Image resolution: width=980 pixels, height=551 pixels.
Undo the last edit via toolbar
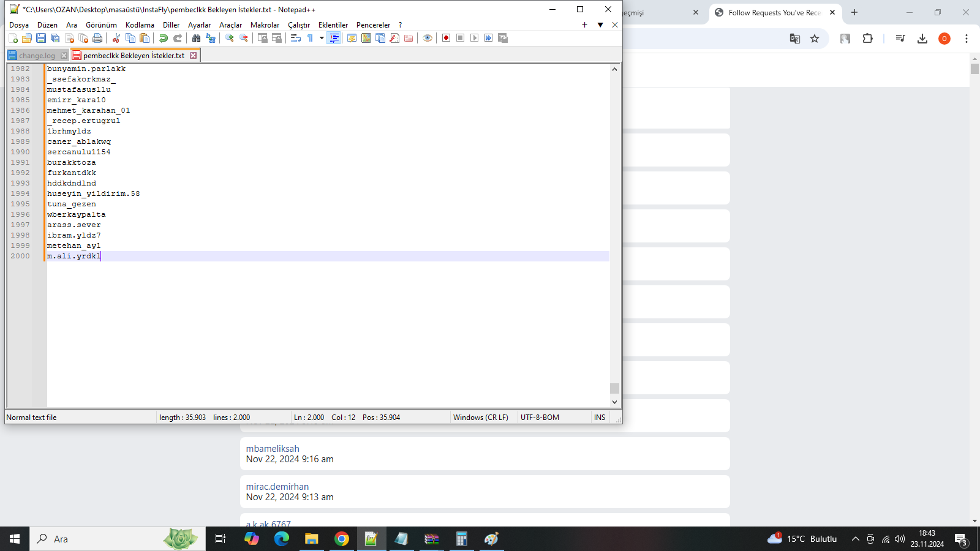click(x=163, y=38)
